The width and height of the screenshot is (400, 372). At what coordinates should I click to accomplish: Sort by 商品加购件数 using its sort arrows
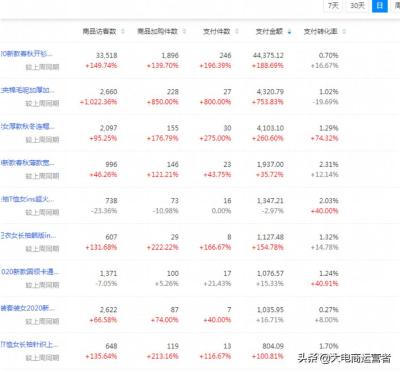tap(184, 31)
